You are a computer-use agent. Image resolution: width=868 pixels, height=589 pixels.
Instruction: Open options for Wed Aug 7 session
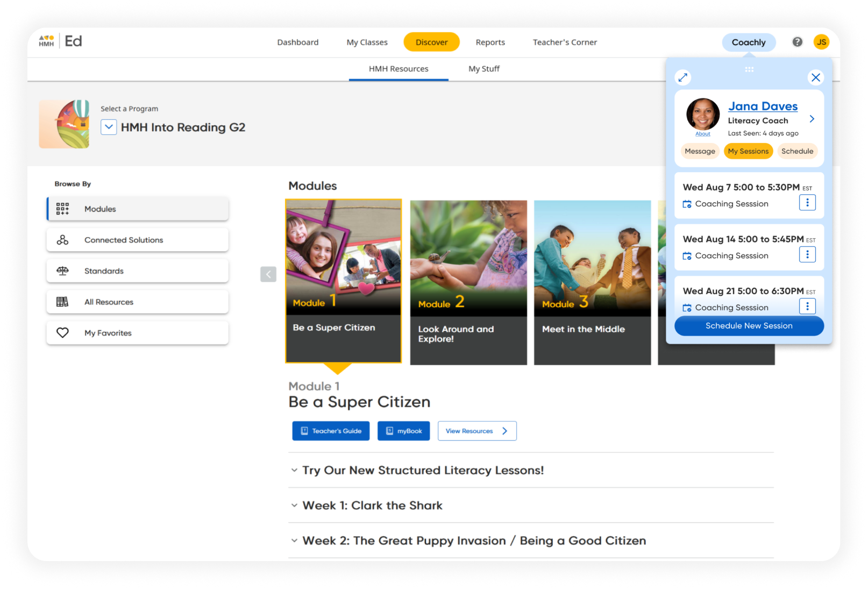807,203
